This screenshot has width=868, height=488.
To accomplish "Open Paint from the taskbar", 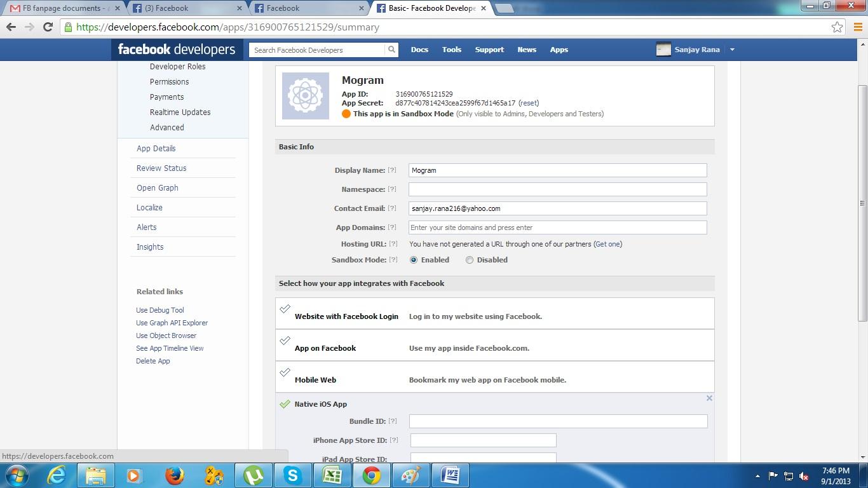I will [x=411, y=475].
